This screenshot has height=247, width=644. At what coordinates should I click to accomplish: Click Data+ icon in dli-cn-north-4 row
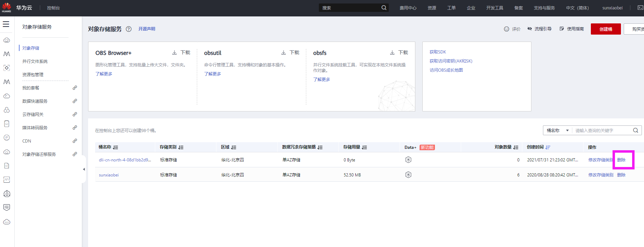pyautogui.click(x=408, y=160)
